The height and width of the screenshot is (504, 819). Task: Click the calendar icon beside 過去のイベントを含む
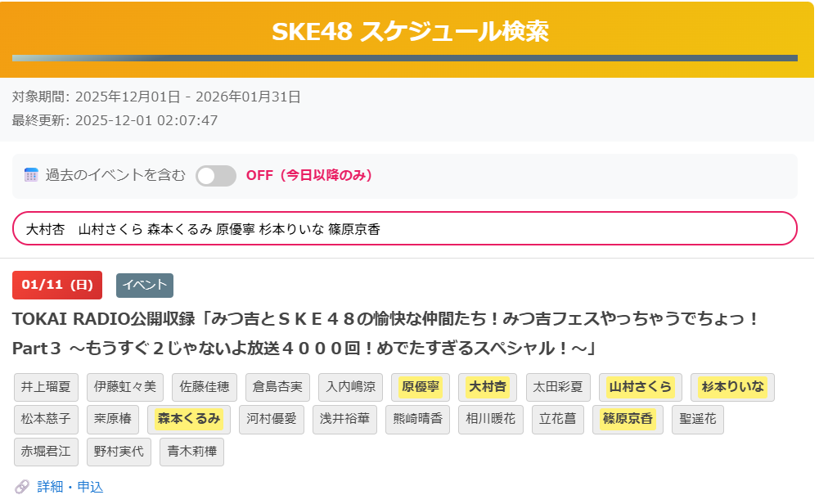point(32,175)
